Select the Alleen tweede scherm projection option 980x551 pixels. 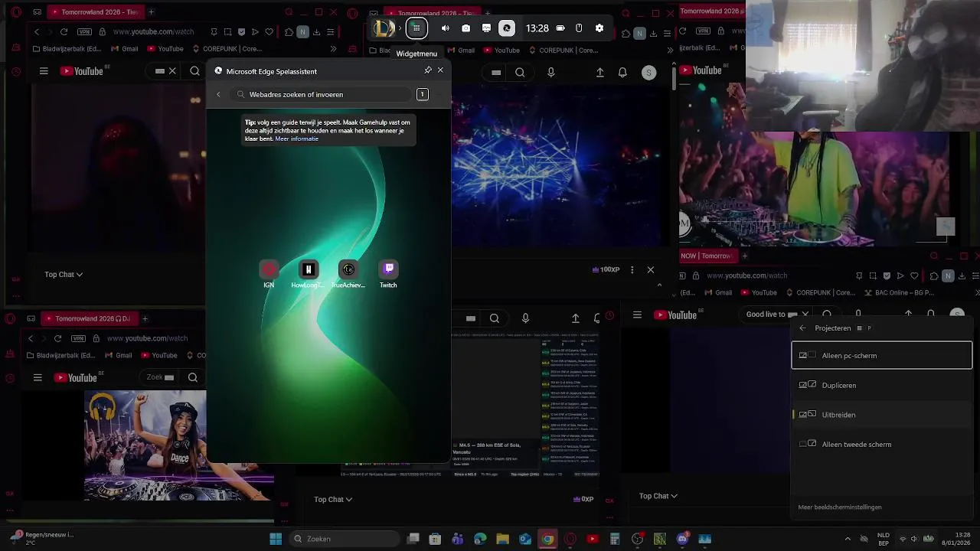tap(882, 445)
